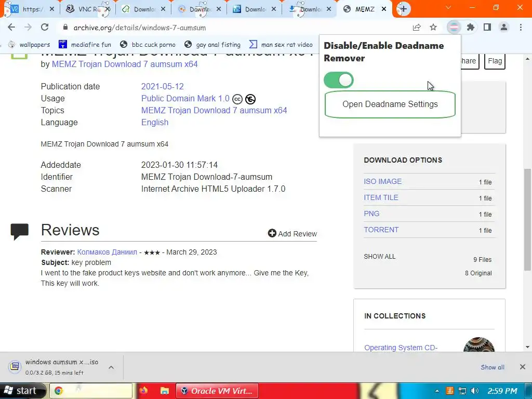
Task: Toggle the Chrome side panel icon
Action: tap(487, 27)
